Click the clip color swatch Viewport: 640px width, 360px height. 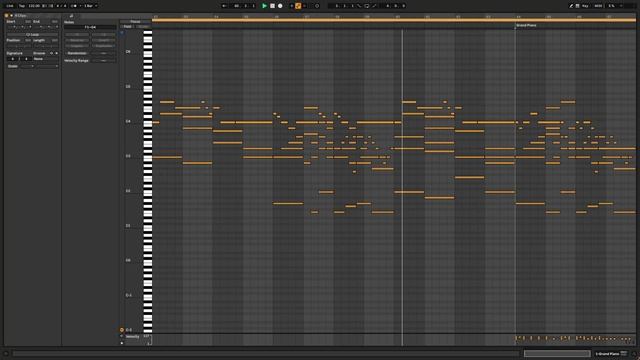(7, 16)
